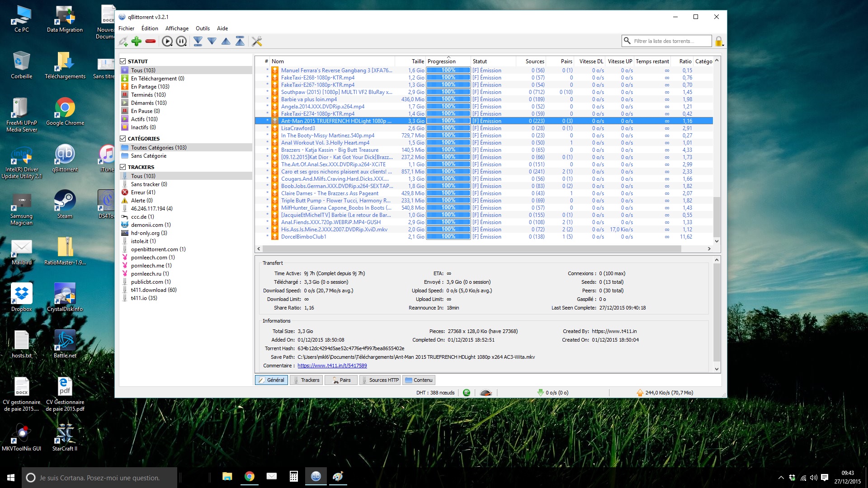This screenshot has height=488, width=868.
Task: Toggle the STATUT section checkbox
Action: [123, 61]
